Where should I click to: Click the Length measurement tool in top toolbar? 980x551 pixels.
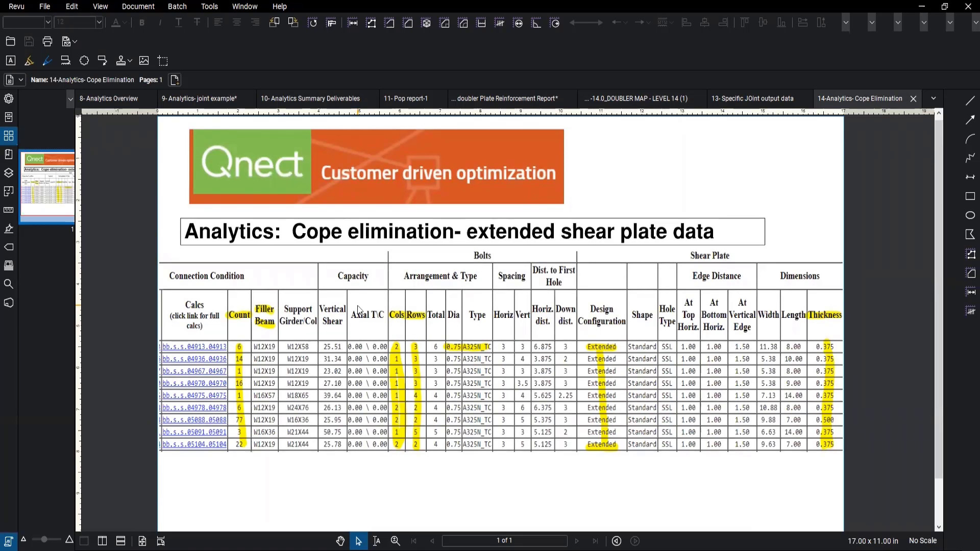[353, 22]
